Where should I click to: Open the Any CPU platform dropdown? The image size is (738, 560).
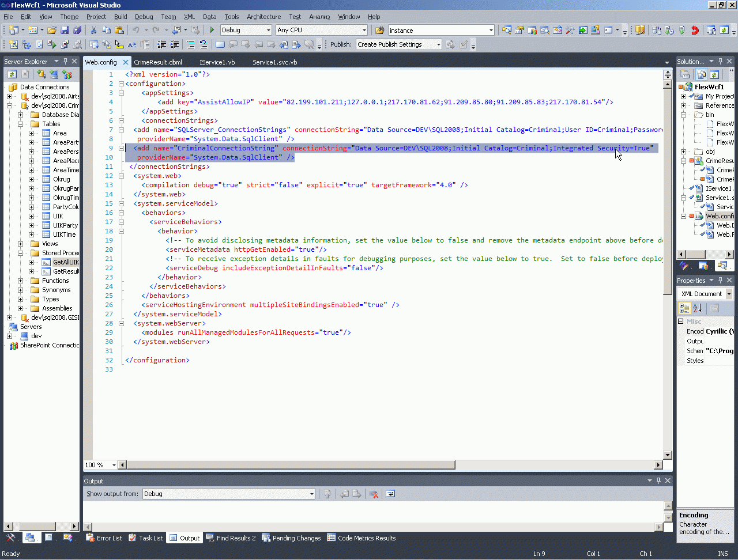(364, 30)
